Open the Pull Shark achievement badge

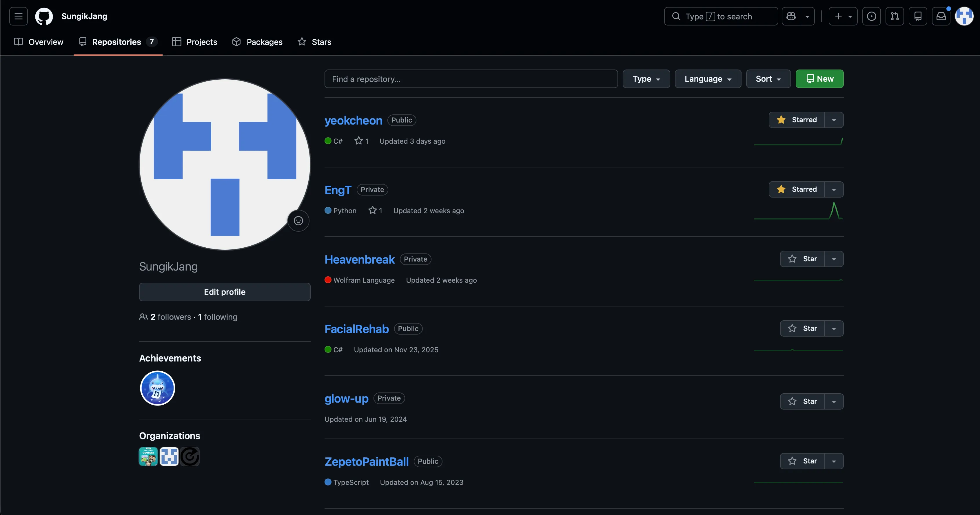coord(158,388)
